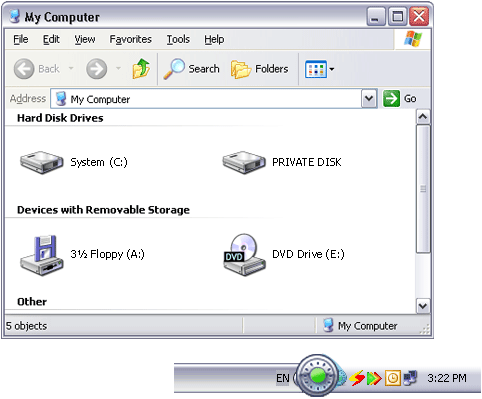Select the 3½ Floppy (A:) drive icon

[x=42, y=255]
